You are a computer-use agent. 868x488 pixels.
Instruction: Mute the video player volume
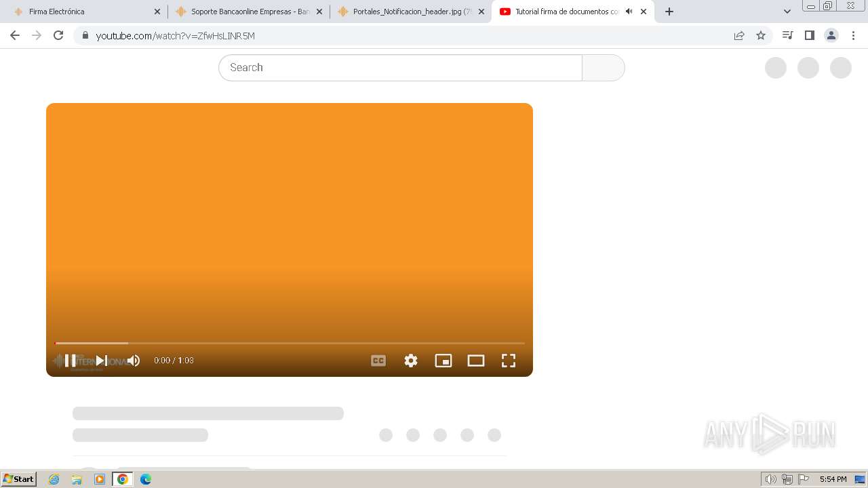tap(134, 361)
